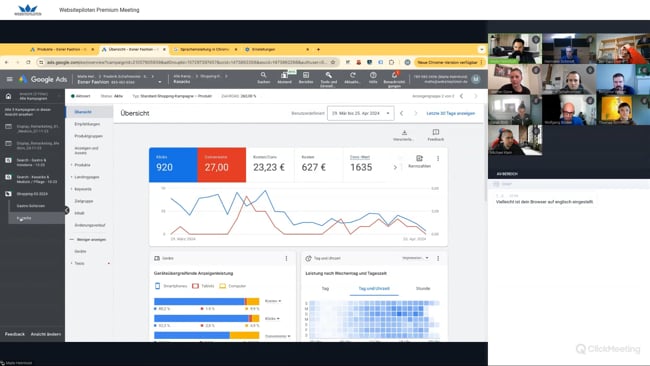Expand the Keywords navigation item
650x366 pixels.
(82, 189)
